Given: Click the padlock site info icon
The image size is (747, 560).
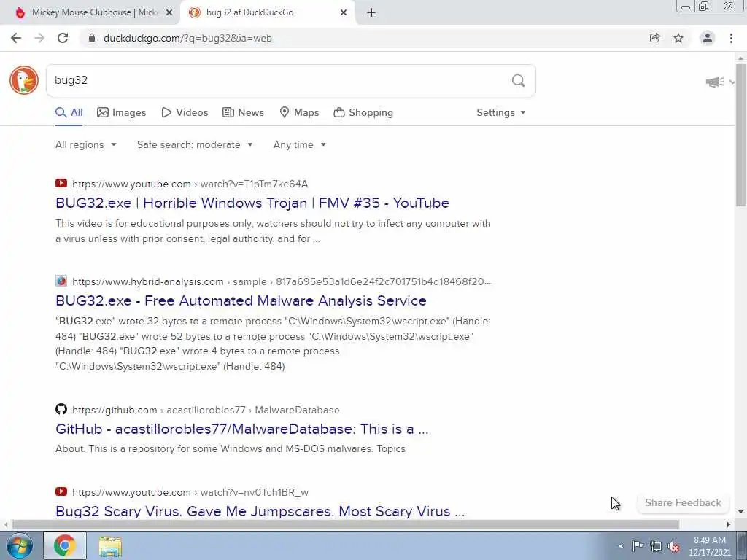Looking at the screenshot, I should [x=91, y=38].
